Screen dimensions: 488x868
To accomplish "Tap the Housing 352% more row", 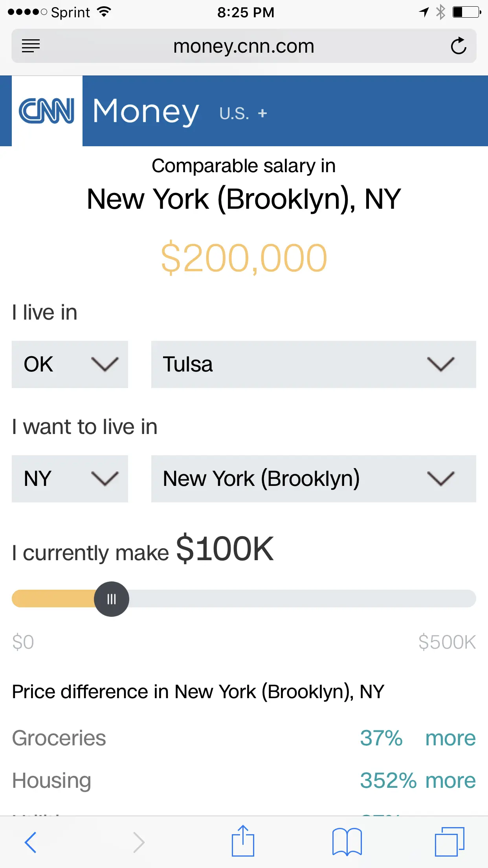I will coord(244,781).
